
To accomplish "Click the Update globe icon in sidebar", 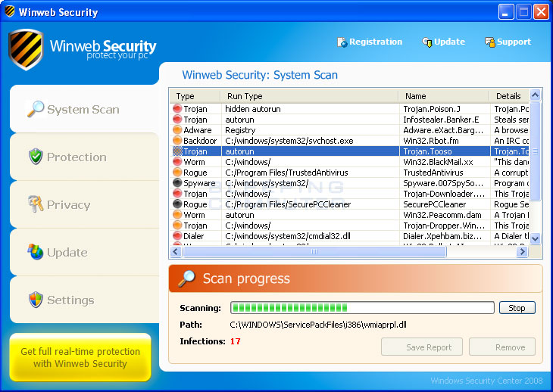I will (x=36, y=251).
